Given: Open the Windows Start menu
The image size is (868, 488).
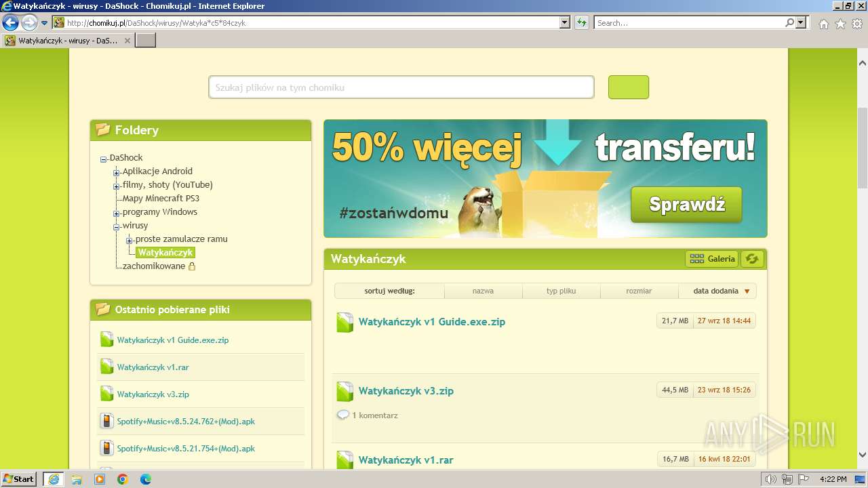Looking at the screenshot, I should coord(19,479).
